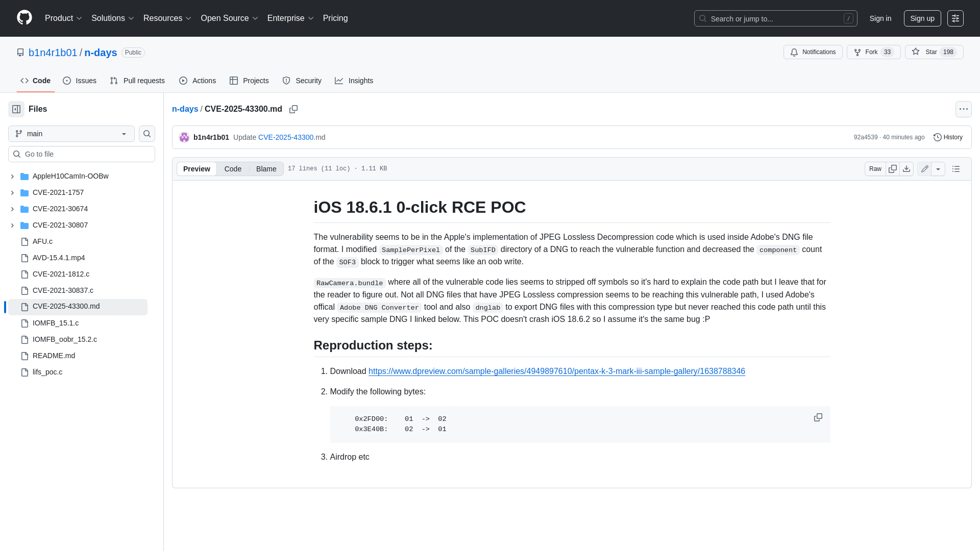
Task: Open the GitHub homepage logo
Action: (24, 18)
